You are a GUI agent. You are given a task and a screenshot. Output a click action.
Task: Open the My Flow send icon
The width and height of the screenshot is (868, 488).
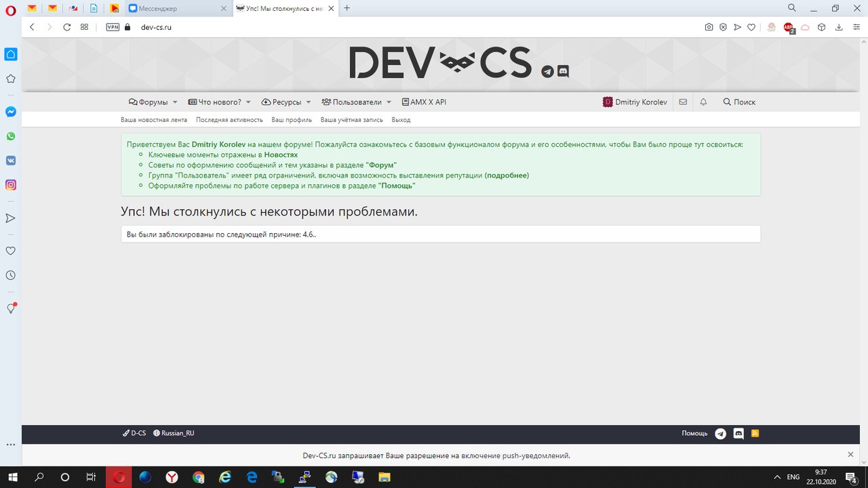point(737,27)
